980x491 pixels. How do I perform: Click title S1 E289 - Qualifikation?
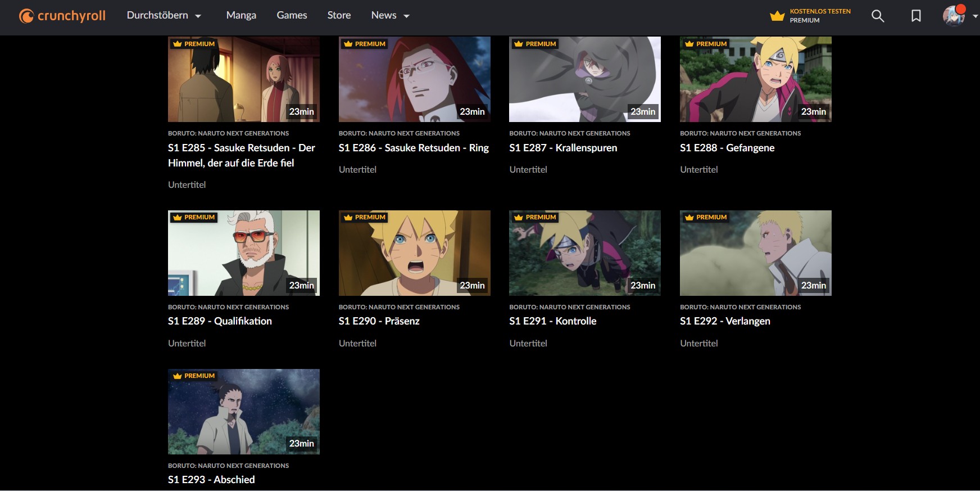pyautogui.click(x=220, y=321)
